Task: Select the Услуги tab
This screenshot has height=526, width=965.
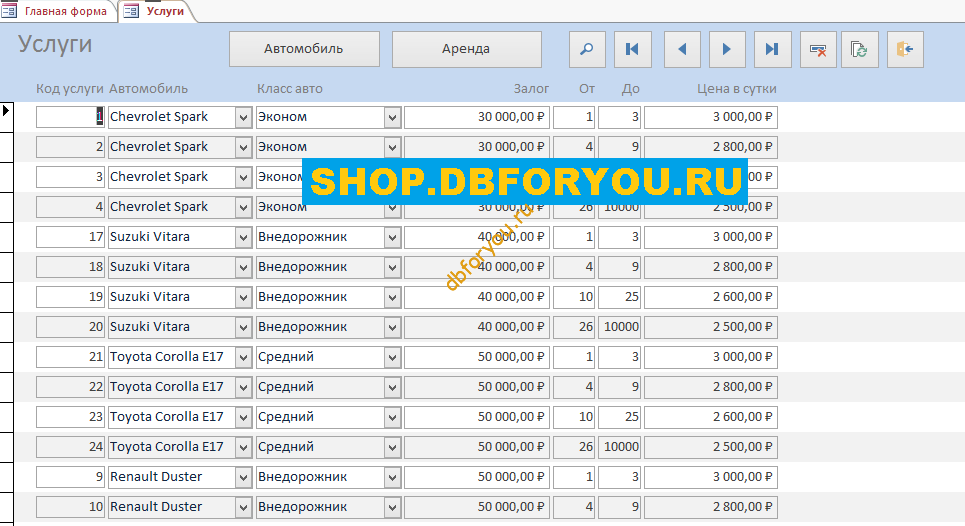Action: click(158, 11)
